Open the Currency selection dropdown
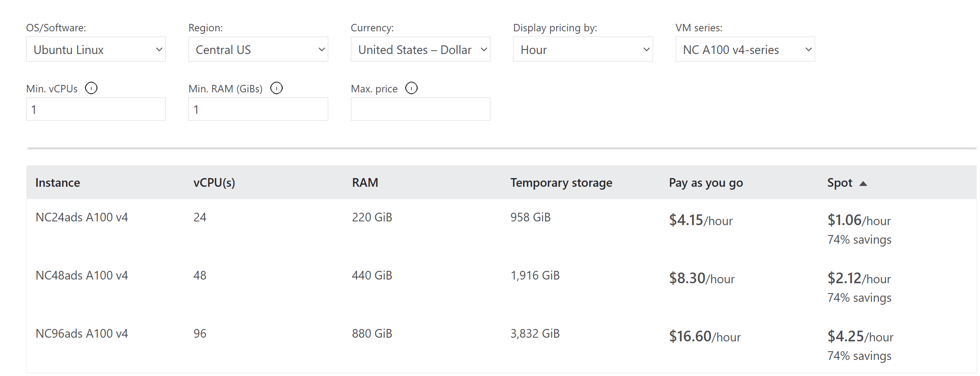980x376 pixels. click(x=420, y=49)
